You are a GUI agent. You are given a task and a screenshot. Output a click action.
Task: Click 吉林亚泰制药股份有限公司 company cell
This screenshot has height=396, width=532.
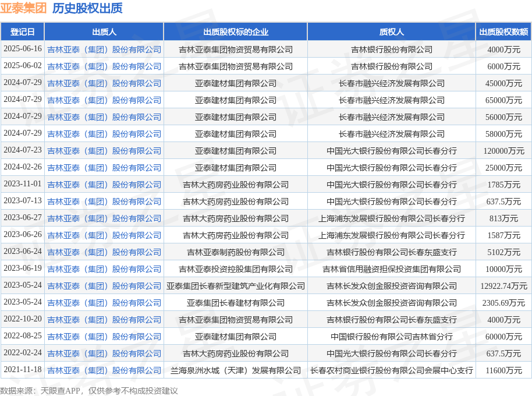click(x=236, y=252)
